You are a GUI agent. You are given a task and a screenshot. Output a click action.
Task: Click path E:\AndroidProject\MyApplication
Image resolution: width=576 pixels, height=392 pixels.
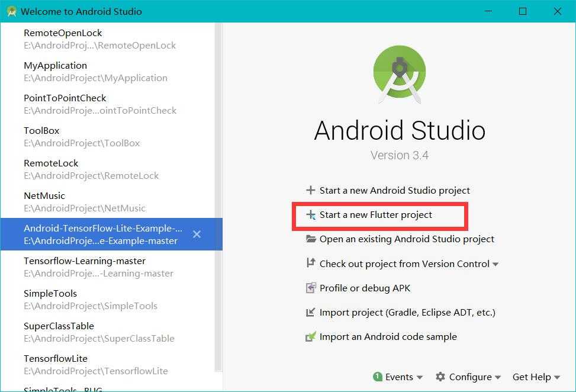click(x=95, y=78)
